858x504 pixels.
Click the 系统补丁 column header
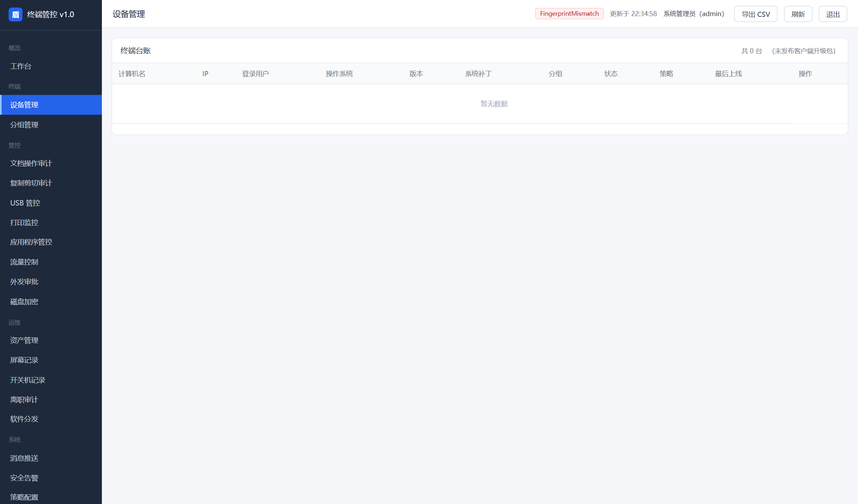(x=478, y=74)
